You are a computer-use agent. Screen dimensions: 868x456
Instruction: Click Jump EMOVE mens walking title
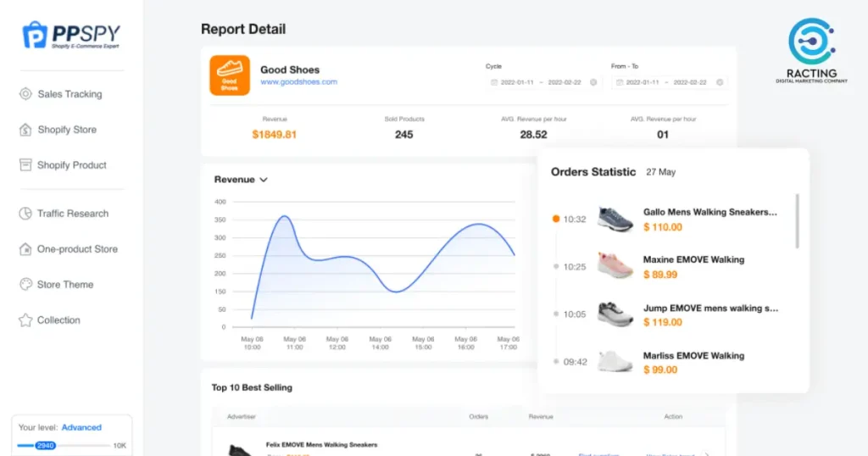pyautogui.click(x=710, y=309)
